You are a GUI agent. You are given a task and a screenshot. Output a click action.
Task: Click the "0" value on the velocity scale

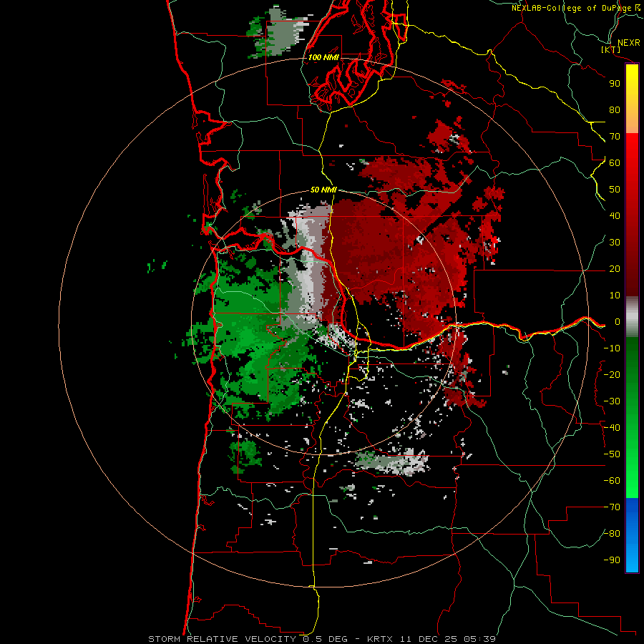click(618, 322)
